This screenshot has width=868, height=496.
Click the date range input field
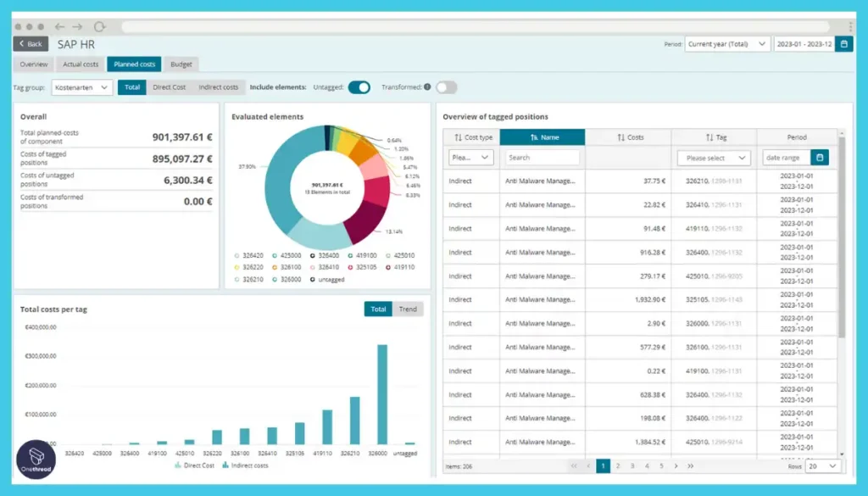[x=787, y=158]
